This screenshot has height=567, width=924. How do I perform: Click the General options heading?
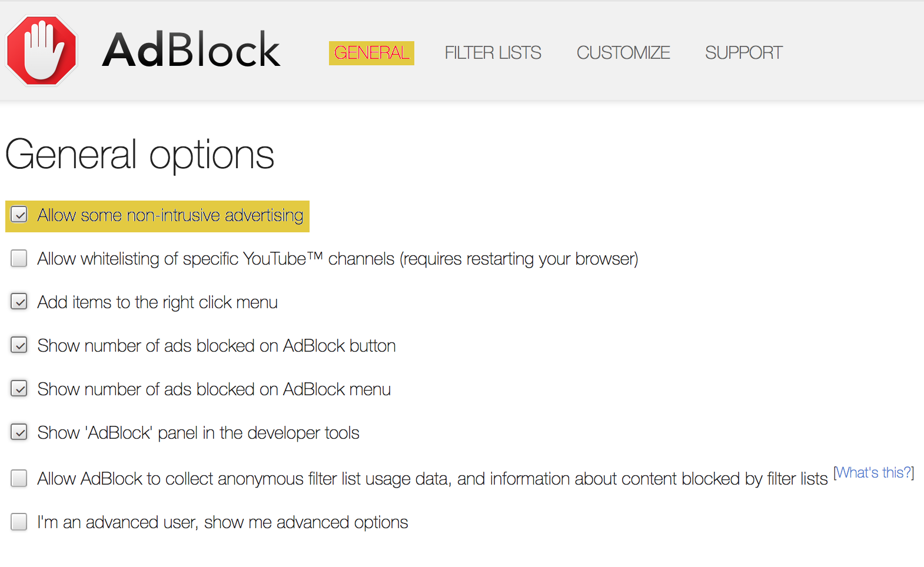140,155
